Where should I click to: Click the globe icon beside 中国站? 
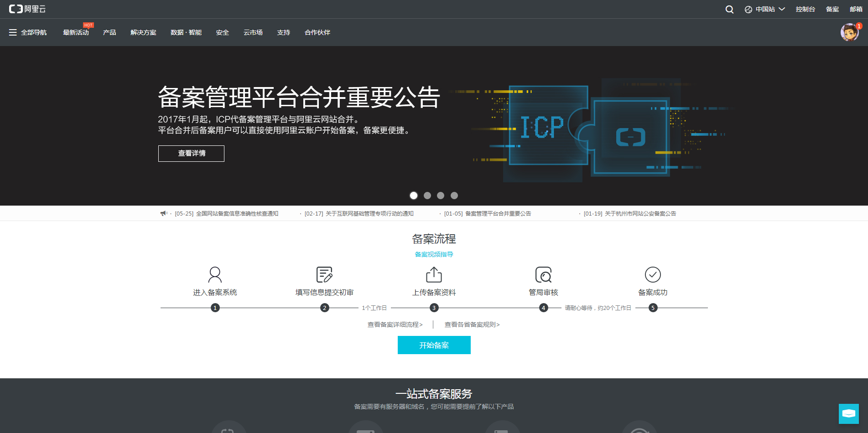coord(748,10)
